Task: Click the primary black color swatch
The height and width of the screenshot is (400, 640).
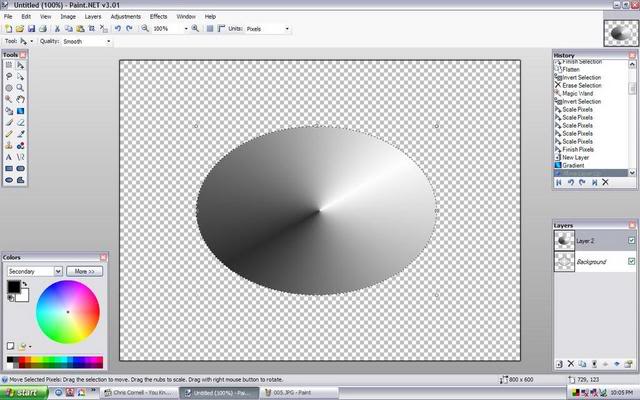Action: coord(13,287)
